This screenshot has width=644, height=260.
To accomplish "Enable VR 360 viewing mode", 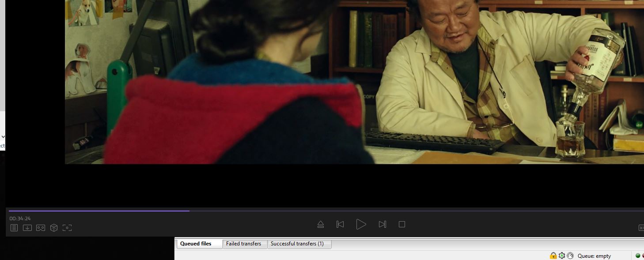I will point(41,228).
